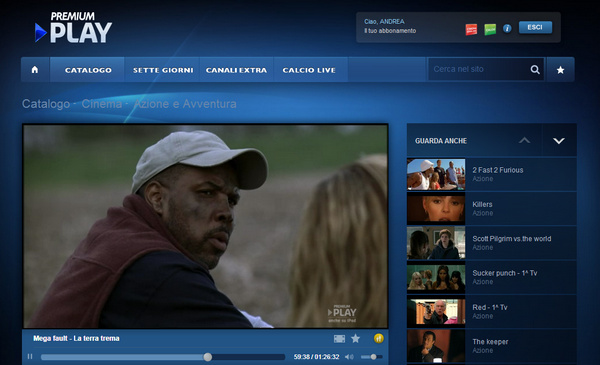The height and width of the screenshot is (365, 600).
Task: Click the video progress bar handle
Action: [x=207, y=357]
